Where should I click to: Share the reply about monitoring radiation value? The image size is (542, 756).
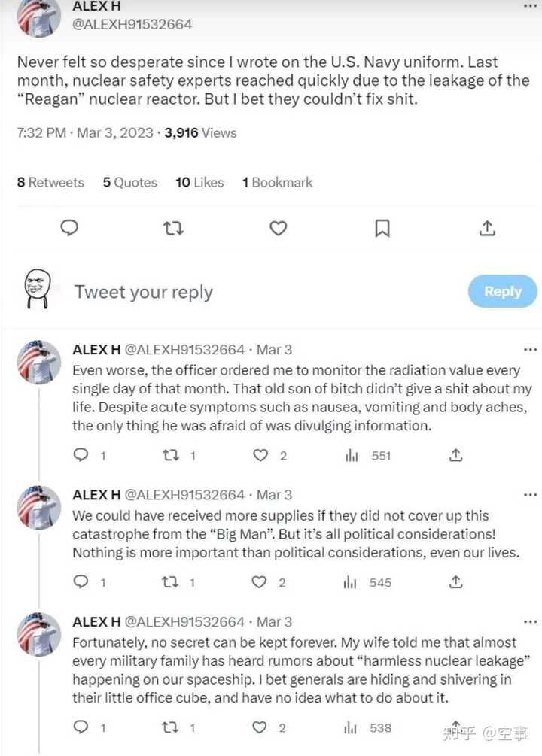(x=455, y=455)
